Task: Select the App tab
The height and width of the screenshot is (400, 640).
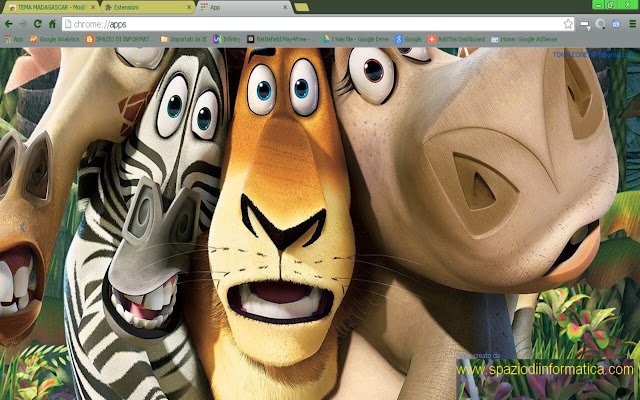Action: coord(244,7)
